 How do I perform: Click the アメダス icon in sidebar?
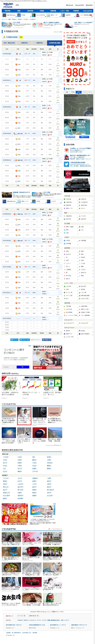tap(80, 216)
